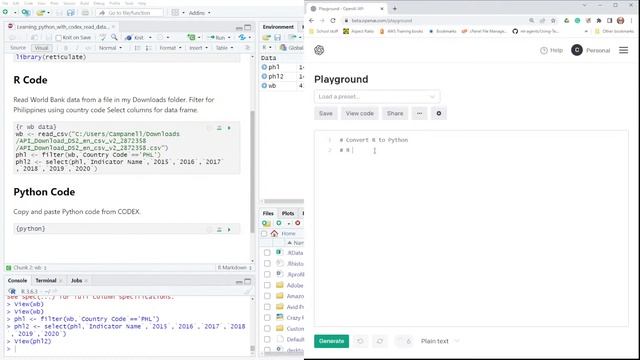The image size is (640, 360).
Task: Click the OpenAI logo in Playground page
Action: pos(319,50)
